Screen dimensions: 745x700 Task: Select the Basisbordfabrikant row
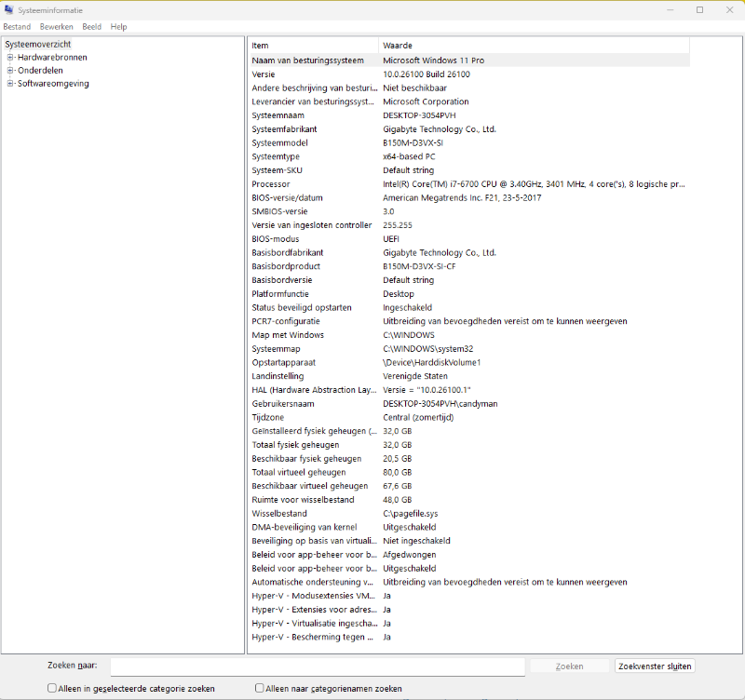click(x=469, y=252)
